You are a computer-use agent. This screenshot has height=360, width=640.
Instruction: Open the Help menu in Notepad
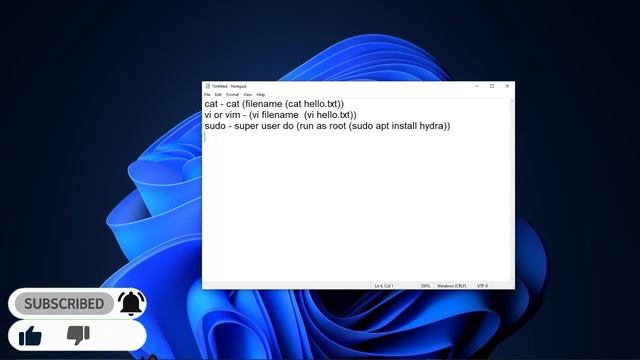coord(261,95)
